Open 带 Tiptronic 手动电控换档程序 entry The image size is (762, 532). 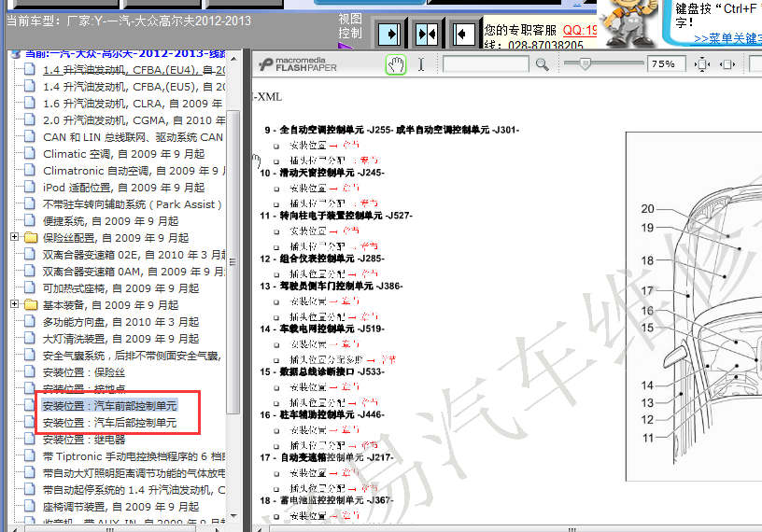click(134, 456)
